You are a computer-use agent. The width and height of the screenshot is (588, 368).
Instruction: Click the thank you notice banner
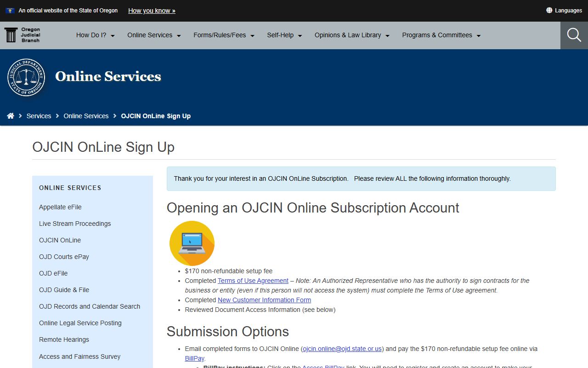click(x=361, y=178)
